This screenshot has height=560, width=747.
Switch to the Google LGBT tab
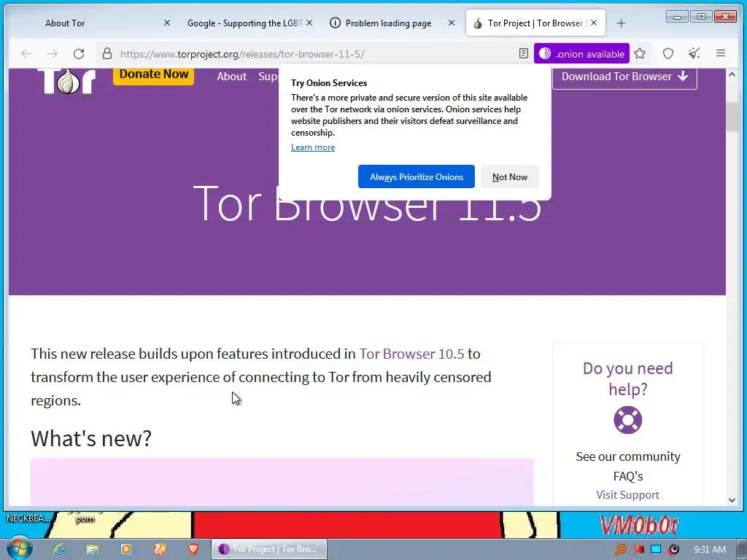click(244, 23)
